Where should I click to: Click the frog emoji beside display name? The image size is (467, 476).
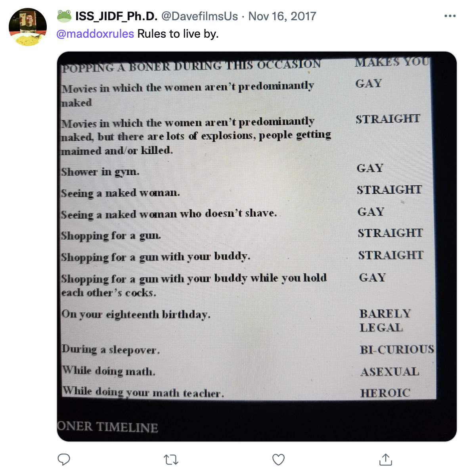(64, 16)
